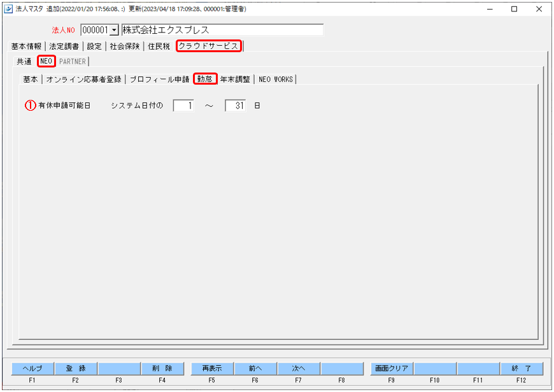Image resolution: width=554 pixels, height=392 pixels.
Task: Open the 基本 tab under NEO
Action: [31, 80]
